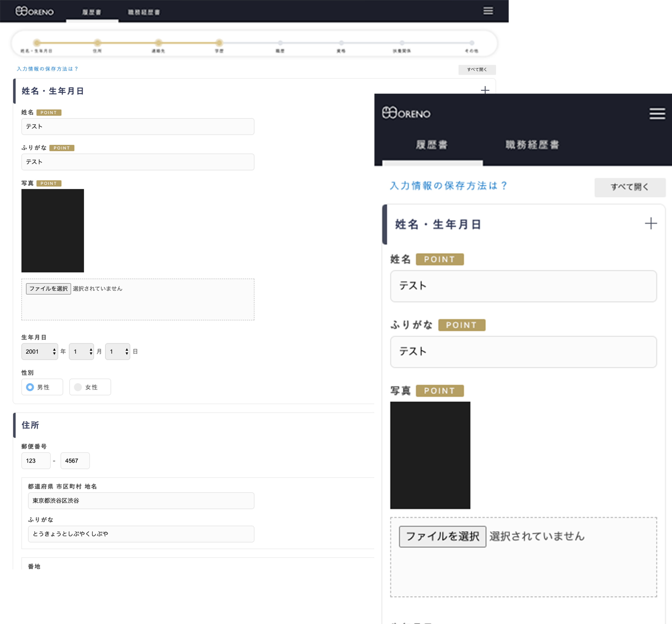Open the hamburger menu in mobile view
Image resolution: width=672 pixels, height=624 pixels.
(x=657, y=114)
